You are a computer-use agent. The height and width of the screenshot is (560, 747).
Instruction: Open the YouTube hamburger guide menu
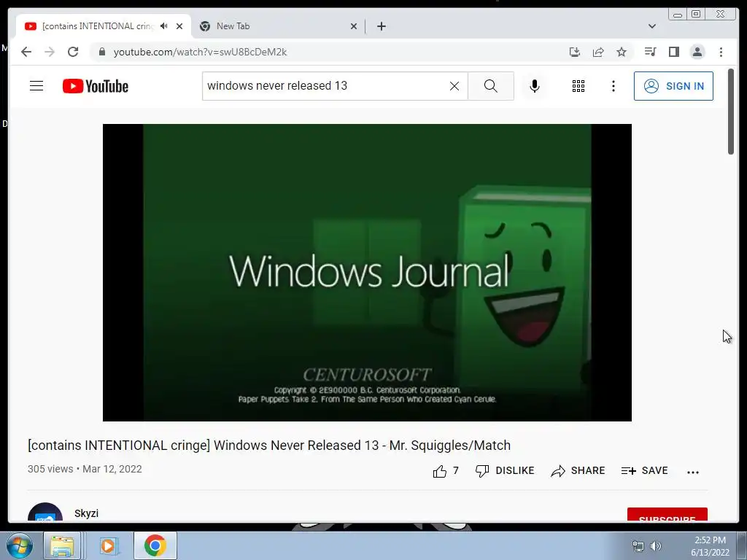click(x=36, y=86)
